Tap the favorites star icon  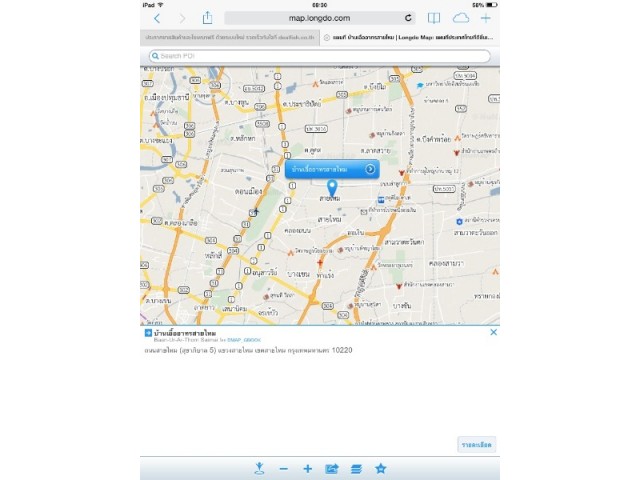tap(380, 468)
